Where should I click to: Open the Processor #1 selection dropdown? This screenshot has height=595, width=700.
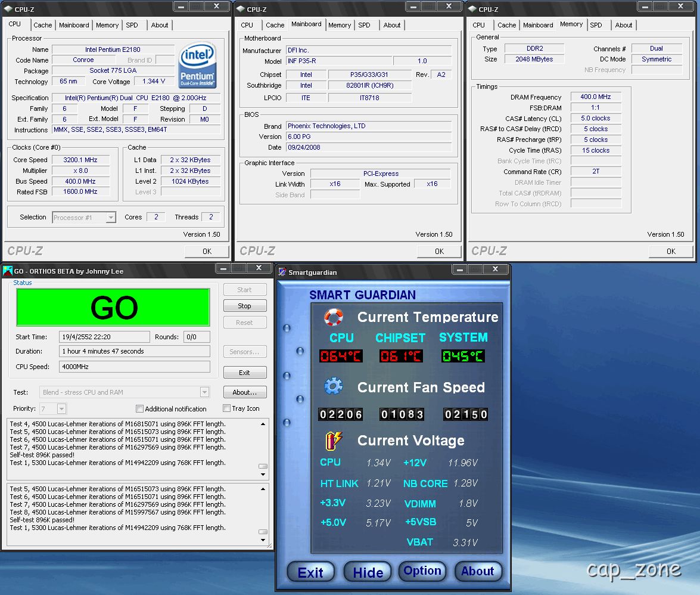pos(111,218)
